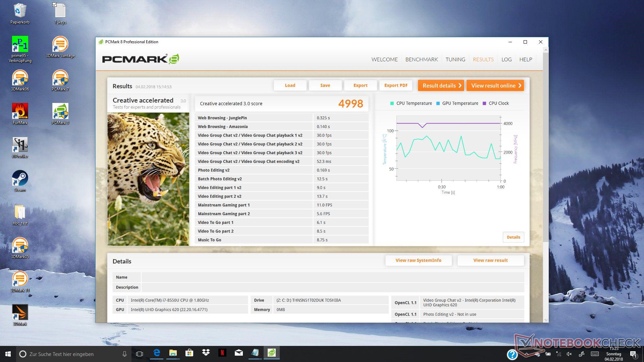Show hidden system tray icons chevron
The width and height of the screenshot is (644, 362).
[x=527, y=354]
